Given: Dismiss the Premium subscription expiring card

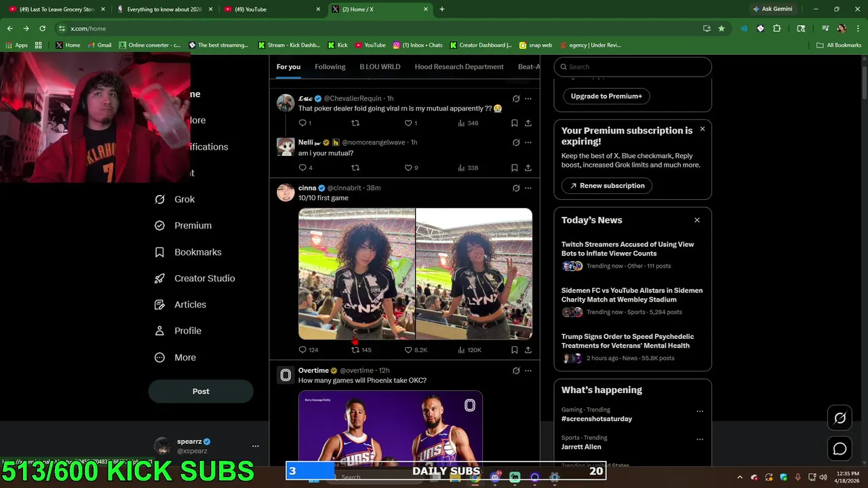Looking at the screenshot, I should pyautogui.click(x=702, y=129).
